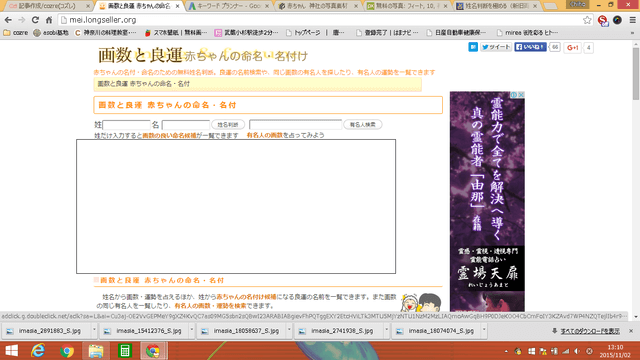This screenshot has width=640, height=360.
Task: Click the 姓名判断 button
Action: (228, 124)
